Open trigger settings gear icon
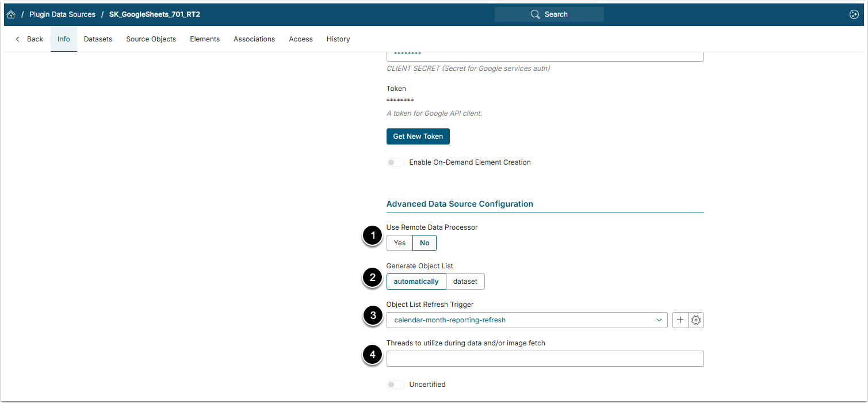The height and width of the screenshot is (403, 868). [x=696, y=320]
